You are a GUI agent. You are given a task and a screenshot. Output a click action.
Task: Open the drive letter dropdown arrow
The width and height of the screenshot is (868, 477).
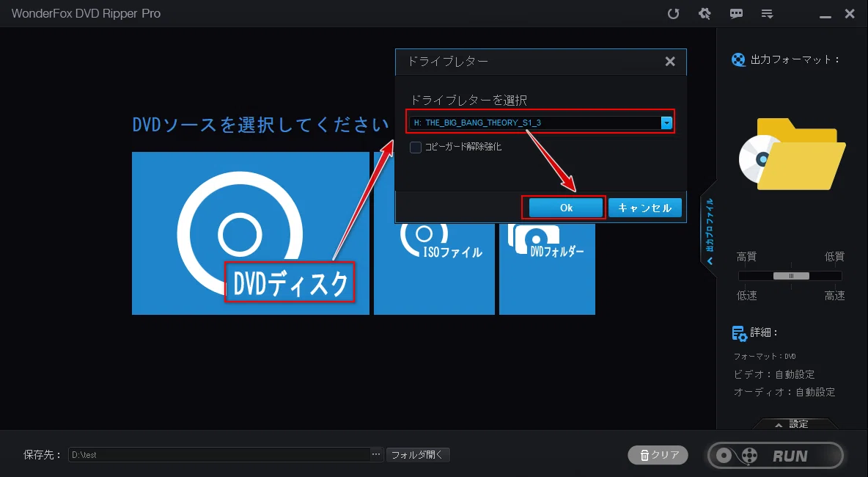(666, 123)
